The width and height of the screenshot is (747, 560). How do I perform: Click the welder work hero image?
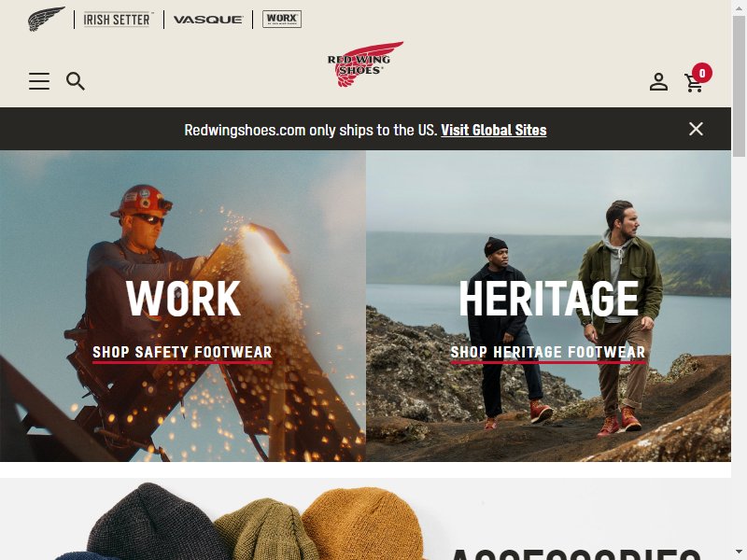tap(183, 306)
